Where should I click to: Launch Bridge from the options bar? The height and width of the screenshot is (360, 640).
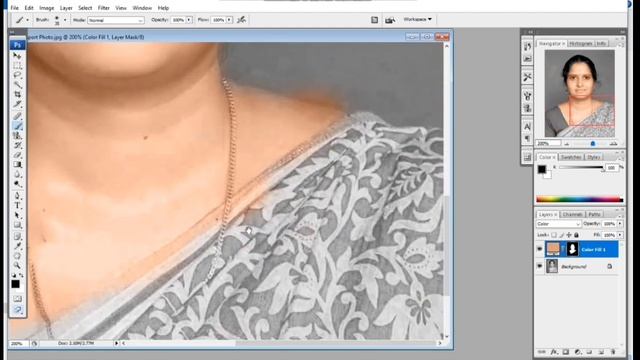pyautogui.click(x=390, y=20)
